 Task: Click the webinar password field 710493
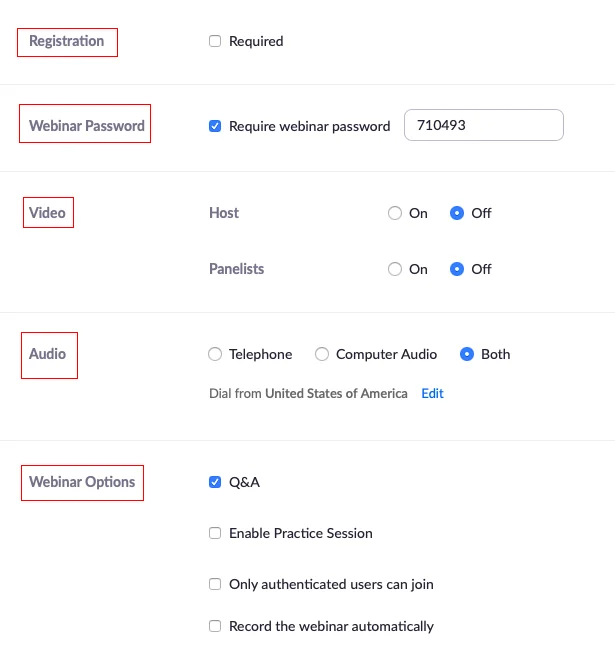pyautogui.click(x=483, y=126)
